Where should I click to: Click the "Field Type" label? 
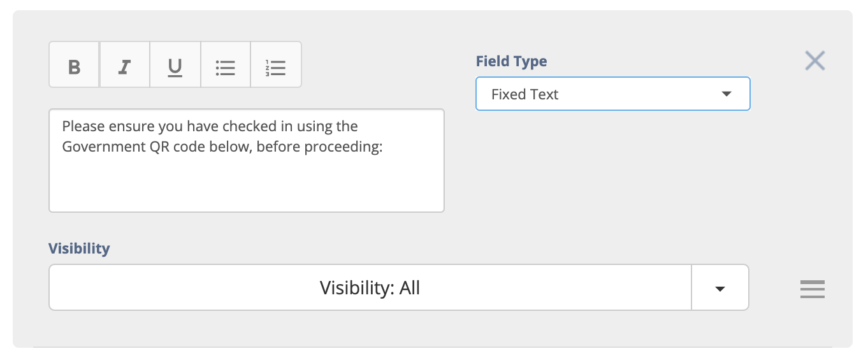click(x=511, y=61)
